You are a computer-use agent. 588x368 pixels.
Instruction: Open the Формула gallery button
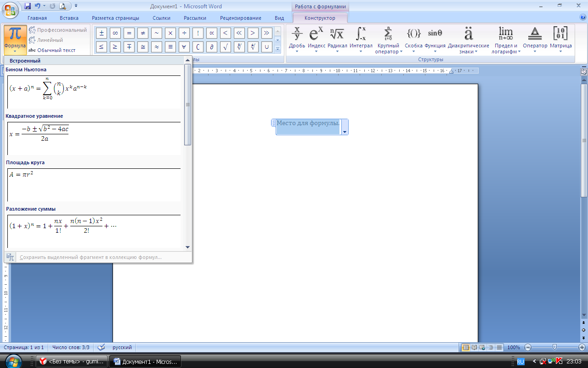tap(15, 39)
